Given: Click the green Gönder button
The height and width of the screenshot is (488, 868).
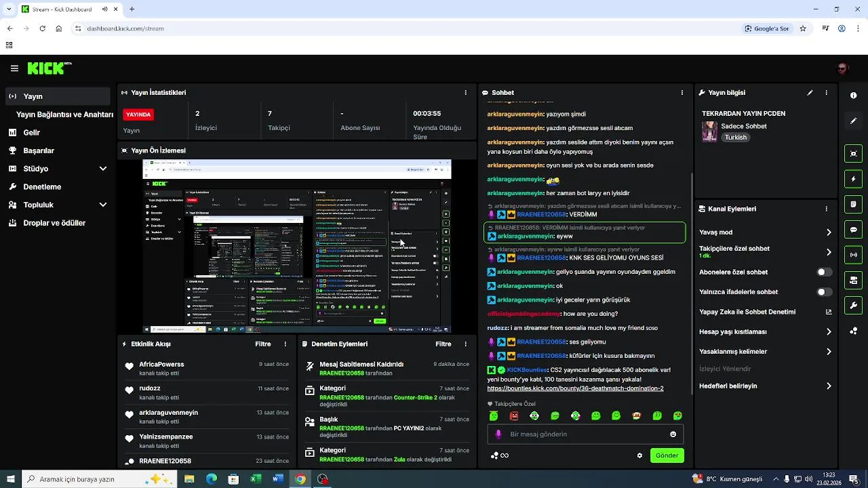Looking at the screenshot, I should tap(667, 455).
